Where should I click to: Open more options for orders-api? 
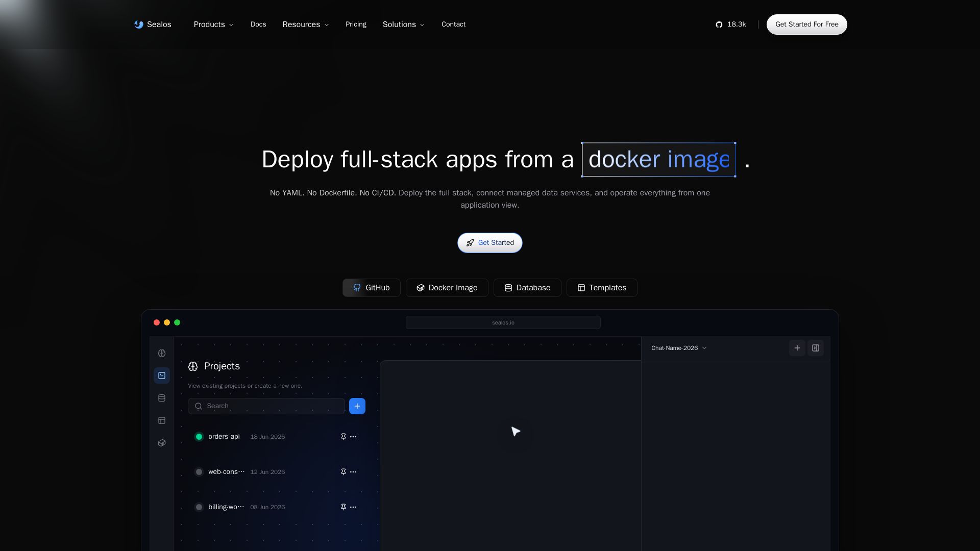pos(353,437)
